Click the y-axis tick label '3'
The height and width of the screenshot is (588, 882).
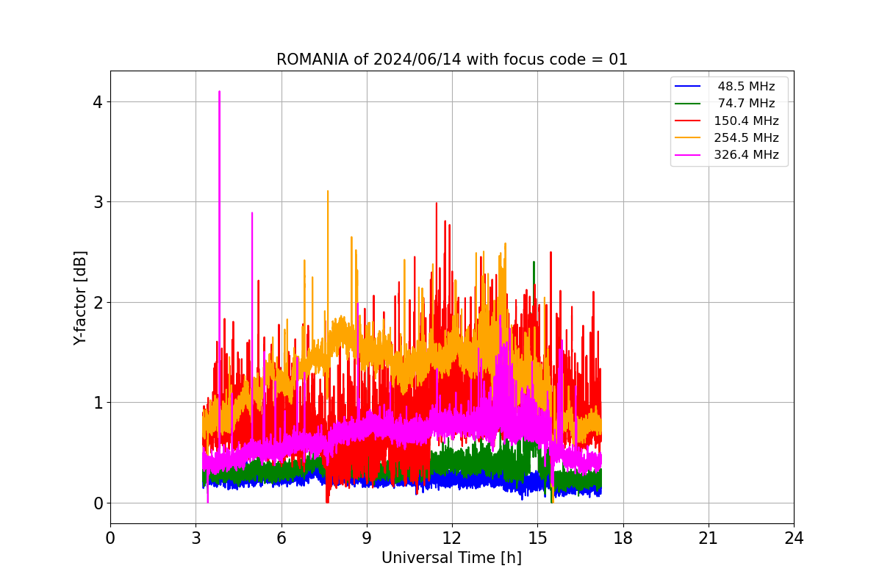pos(97,202)
